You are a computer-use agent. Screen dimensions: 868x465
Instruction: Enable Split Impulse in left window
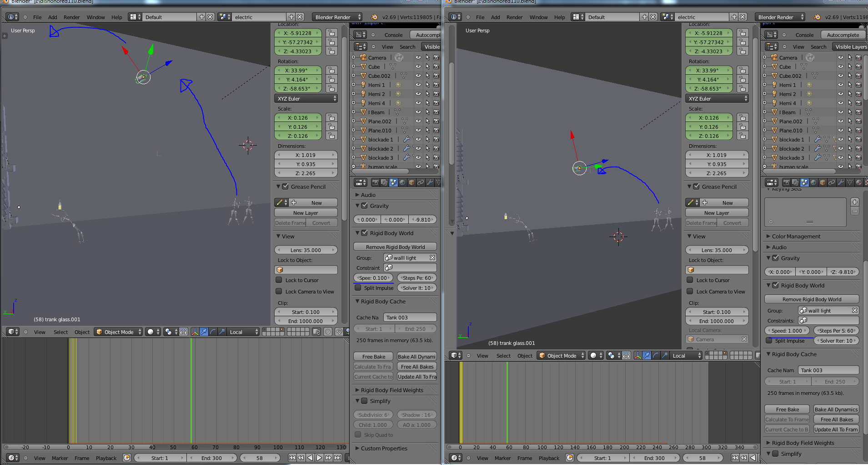[x=358, y=288]
